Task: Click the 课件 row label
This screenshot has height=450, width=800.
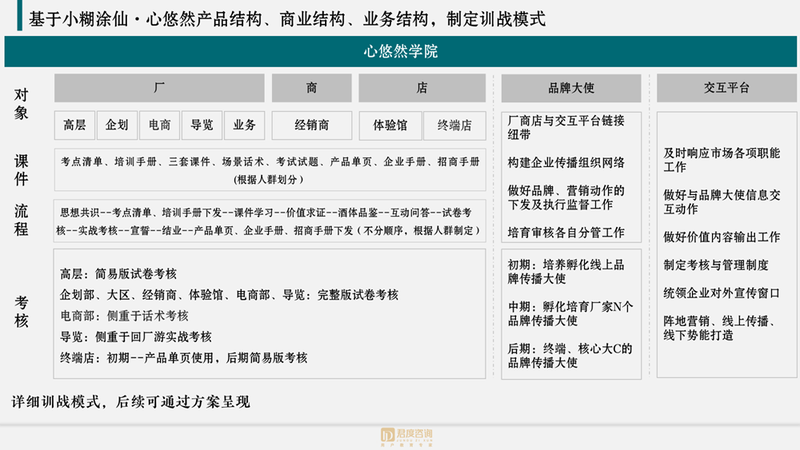Action: [21, 170]
